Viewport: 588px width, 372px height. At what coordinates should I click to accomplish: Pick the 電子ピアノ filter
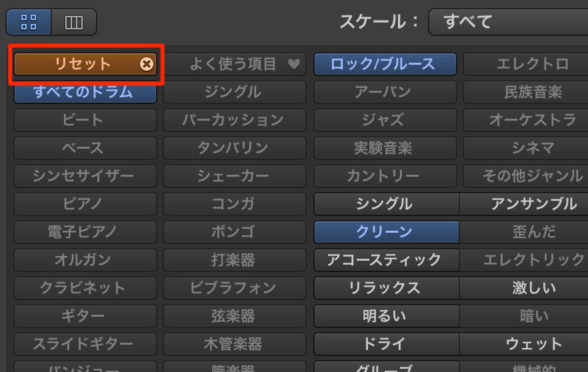pyautogui.click(x=85, y=232)
